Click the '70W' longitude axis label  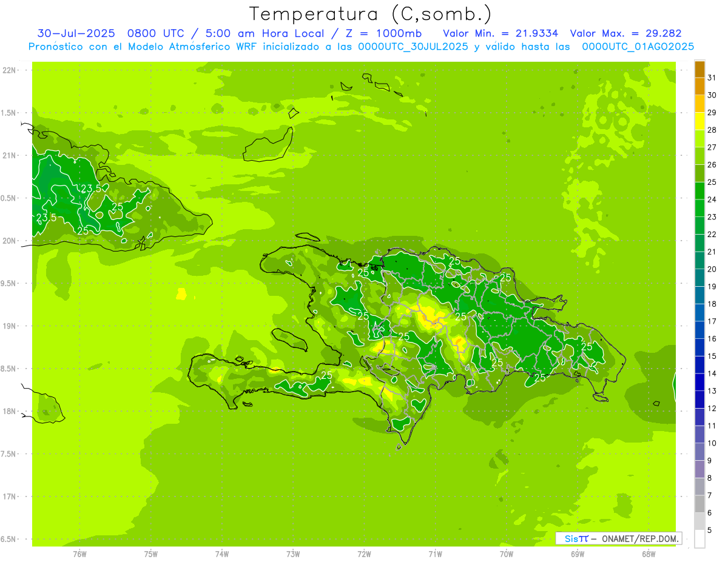(506, 554)
